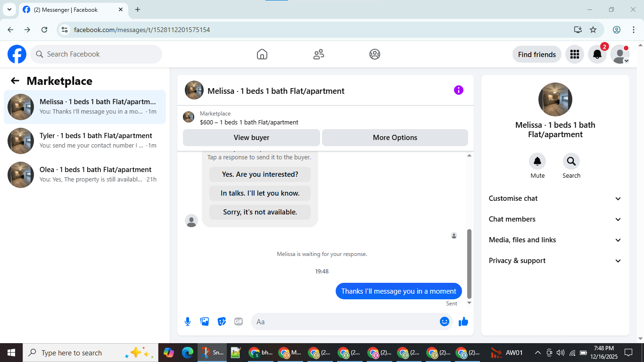Click the browser forward arrow
This screenshot has width=644, height=362.
(x=27, y=30)
